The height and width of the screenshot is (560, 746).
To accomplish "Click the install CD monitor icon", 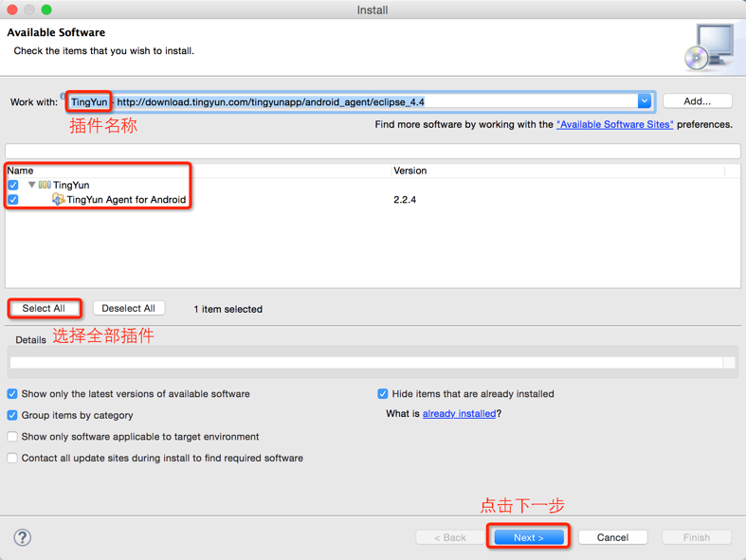I will coord(709,46).
